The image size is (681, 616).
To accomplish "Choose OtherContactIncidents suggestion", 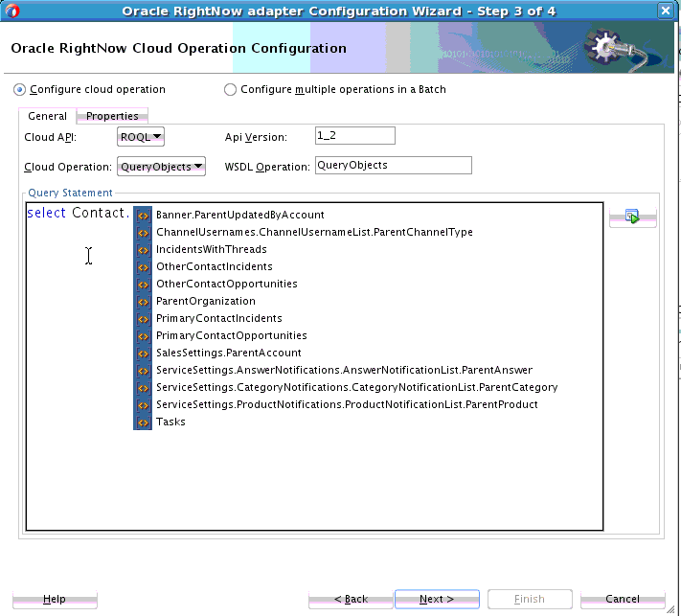I will [x=215, y=266].
